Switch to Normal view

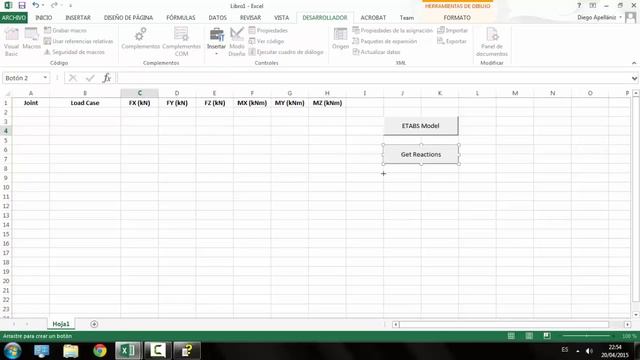511,336
